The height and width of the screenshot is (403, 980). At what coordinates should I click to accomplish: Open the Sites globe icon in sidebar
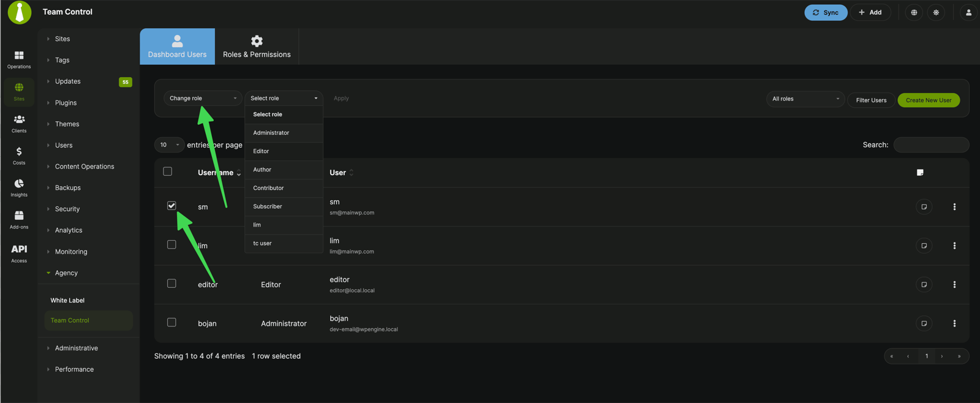click(19, 91)
